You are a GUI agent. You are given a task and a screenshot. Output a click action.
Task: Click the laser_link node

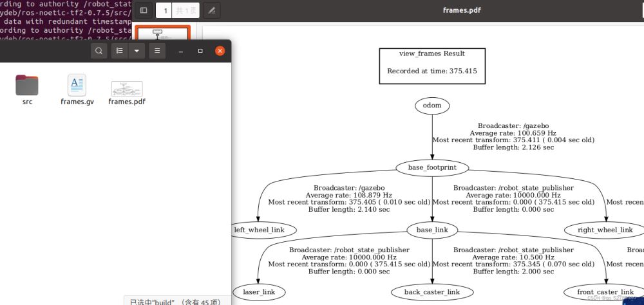(259, 292)
